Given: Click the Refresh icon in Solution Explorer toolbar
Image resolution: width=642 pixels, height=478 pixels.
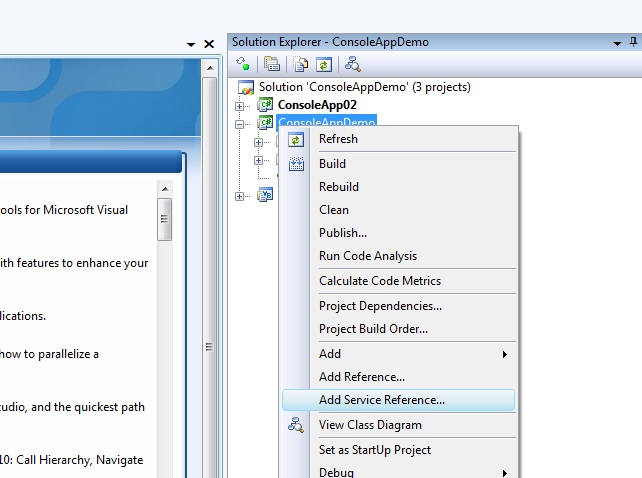Looking at the screenshot, I should (x=323, y=65).
